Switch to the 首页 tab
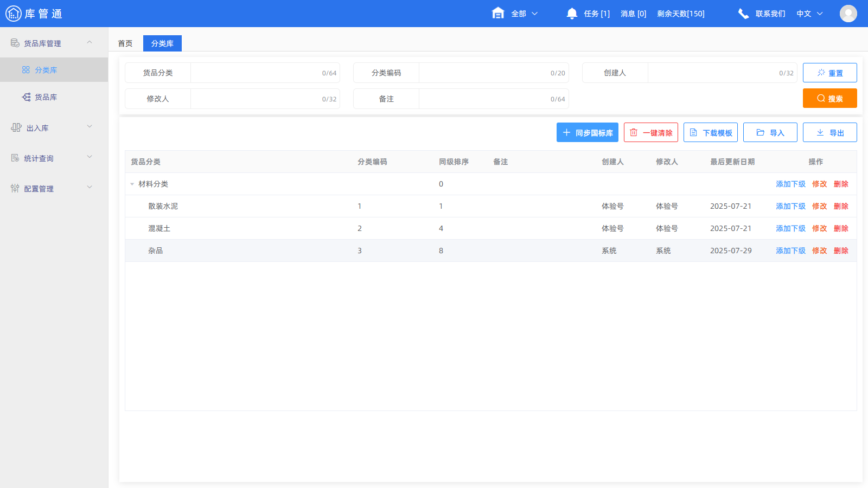Screen dimensions: 868x488 tap(124, 43)
